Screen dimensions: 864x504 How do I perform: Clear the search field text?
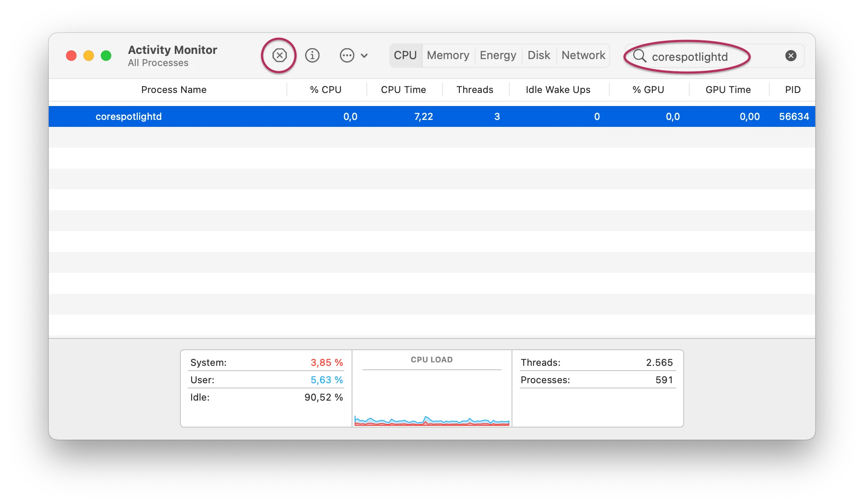coord(791,56)
